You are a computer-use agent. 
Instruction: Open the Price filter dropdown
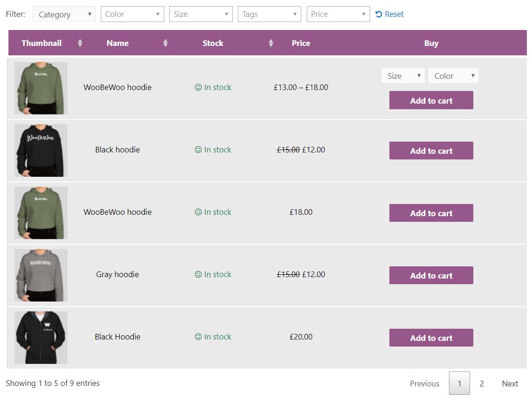(338, 14)
